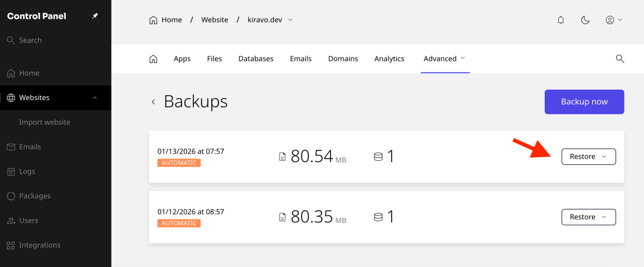The image size is (644, 267).
Task: Collapse the Websites sidebar section
Action: [x=95, y=98]
